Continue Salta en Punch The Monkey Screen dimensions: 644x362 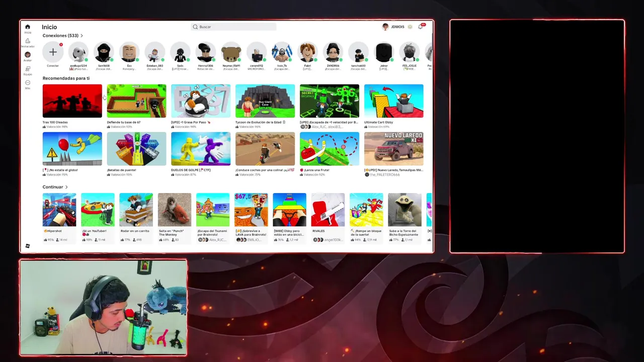pos(175,210)
